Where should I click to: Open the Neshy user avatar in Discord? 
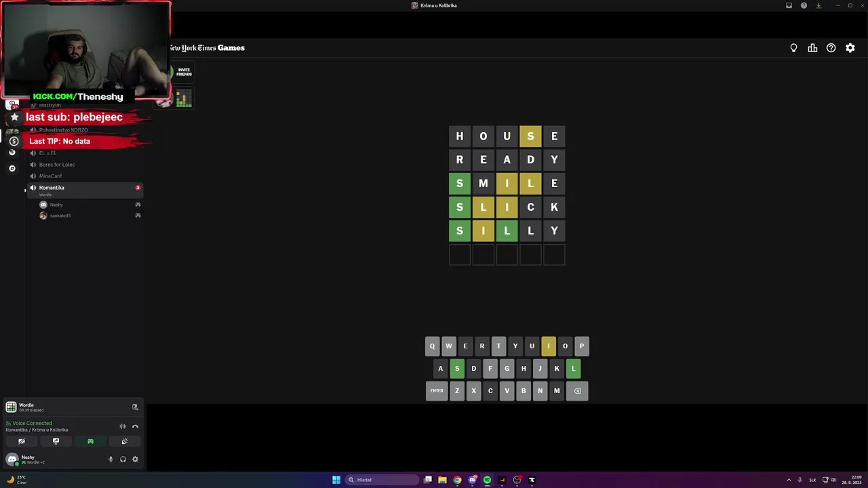coord(12,460)
